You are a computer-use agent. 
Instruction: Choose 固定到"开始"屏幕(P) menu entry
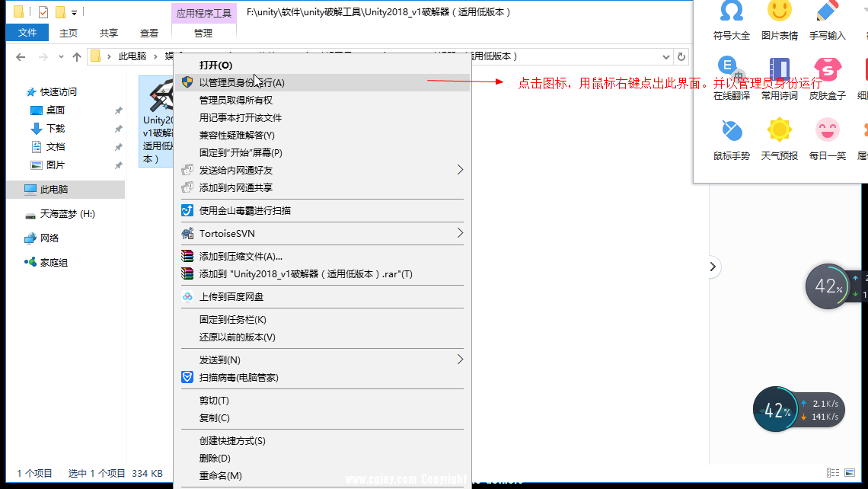point(322,152)
